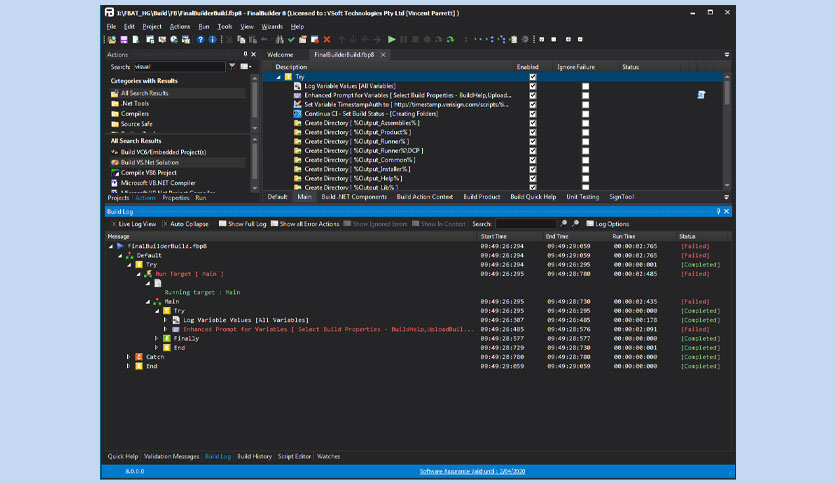Toggle Ignore Failure for Log Variable Values

585,86
